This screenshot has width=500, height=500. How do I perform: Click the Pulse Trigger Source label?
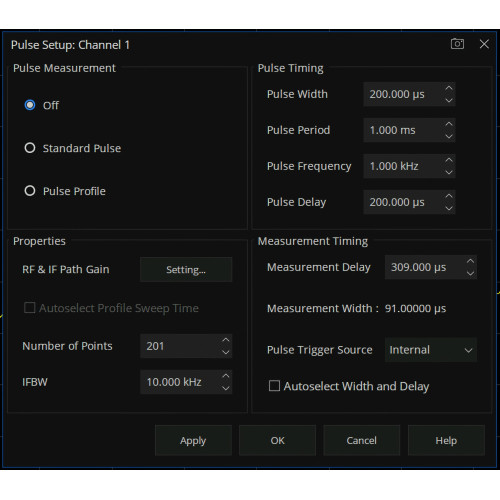(320, 350)
